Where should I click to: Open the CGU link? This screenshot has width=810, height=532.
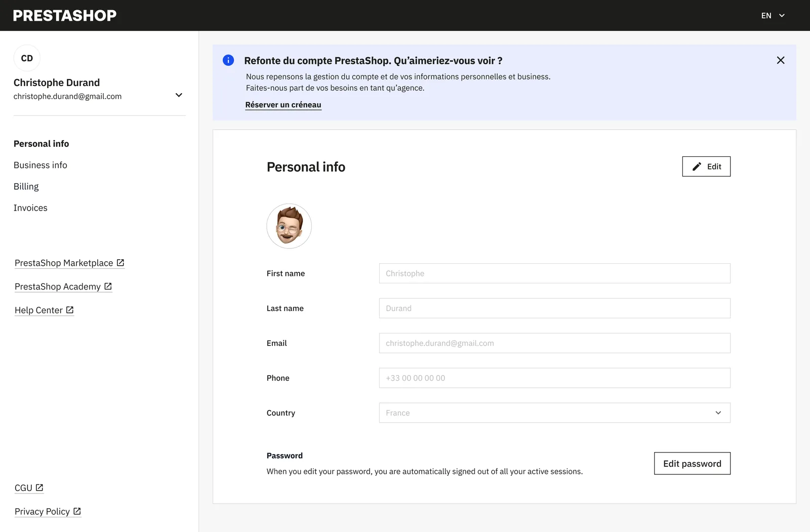29,488
